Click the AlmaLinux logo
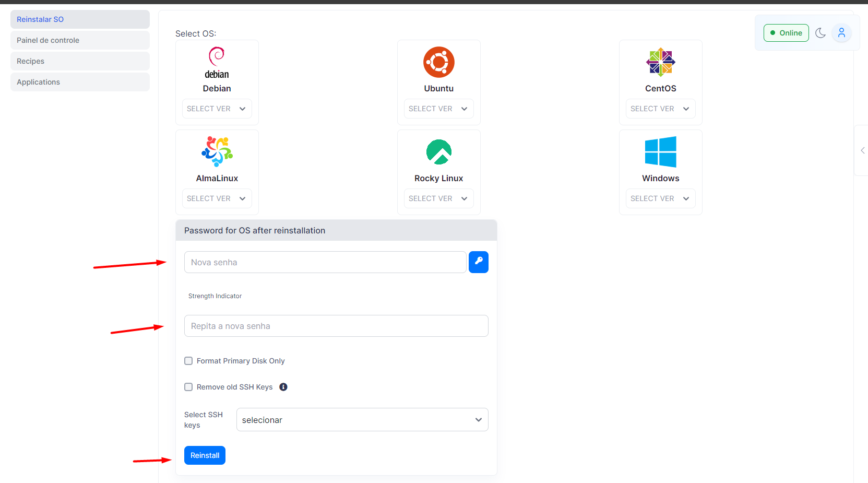Image resolution: width=868 pixels, height=483 pixels. tap(217, 151)
